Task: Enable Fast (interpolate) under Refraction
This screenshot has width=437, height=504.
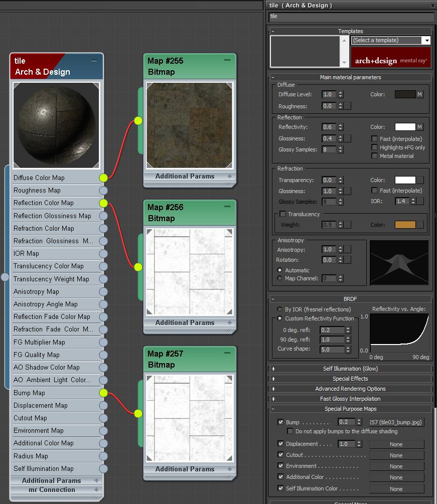Action: click(x=374, y=190)
